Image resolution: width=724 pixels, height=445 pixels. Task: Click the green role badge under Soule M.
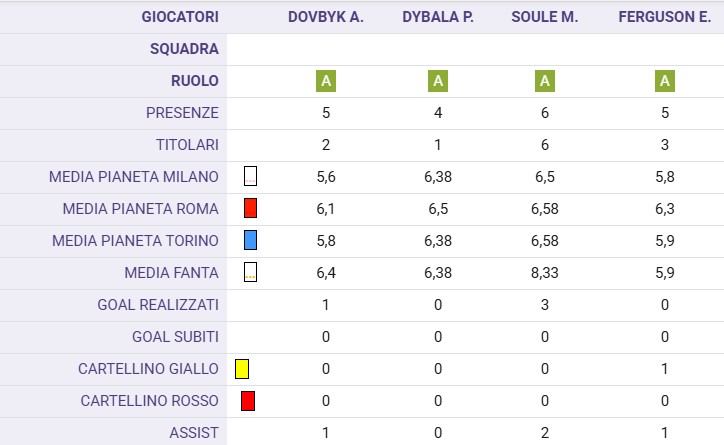pyautogui.click(x=545, y=81)
